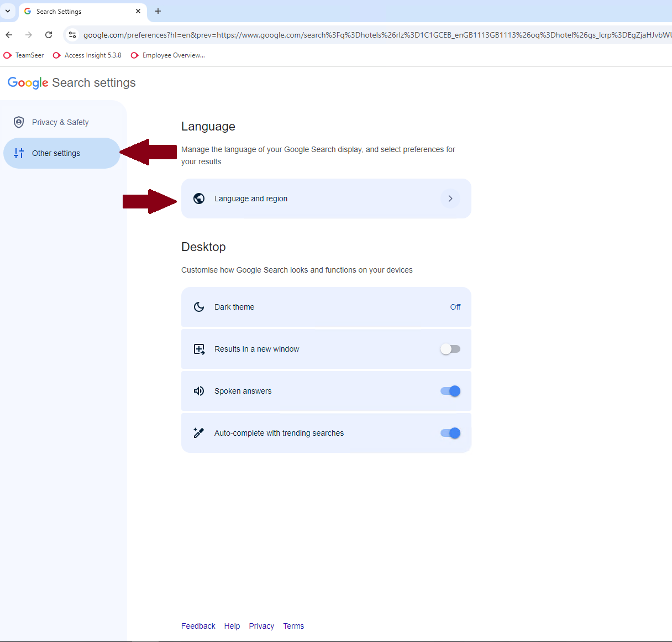Open the Terms footer link

click(x=293, y=626)
